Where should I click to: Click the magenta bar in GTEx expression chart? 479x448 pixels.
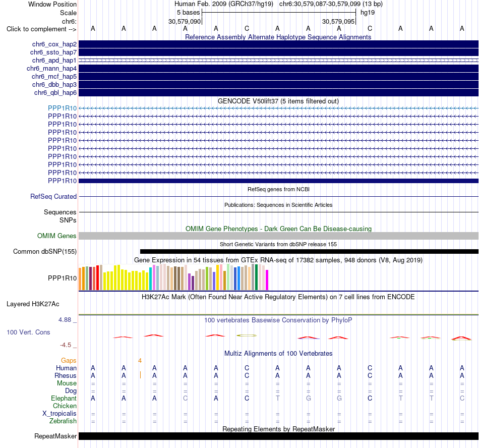[267, 280]
